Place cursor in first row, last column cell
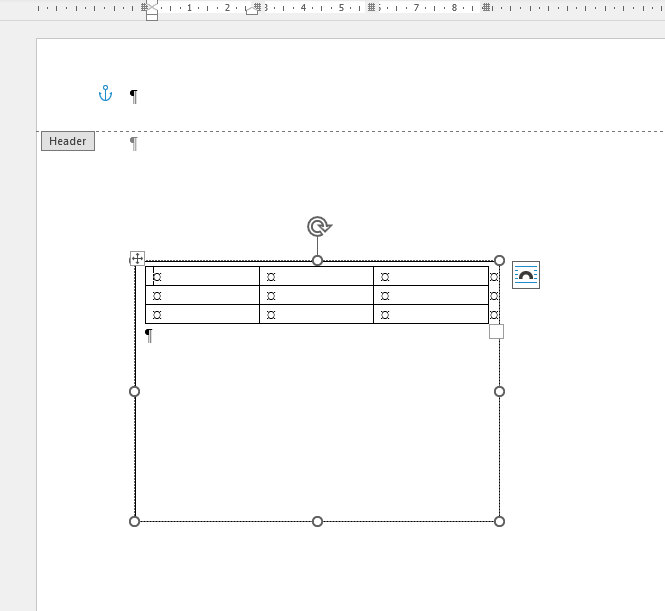 [431, 276]
